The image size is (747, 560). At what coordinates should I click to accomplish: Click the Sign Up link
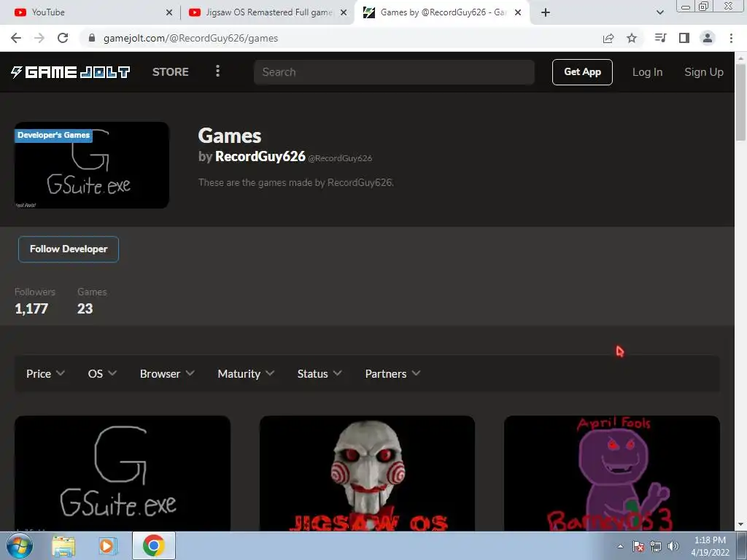pos(704,72)
